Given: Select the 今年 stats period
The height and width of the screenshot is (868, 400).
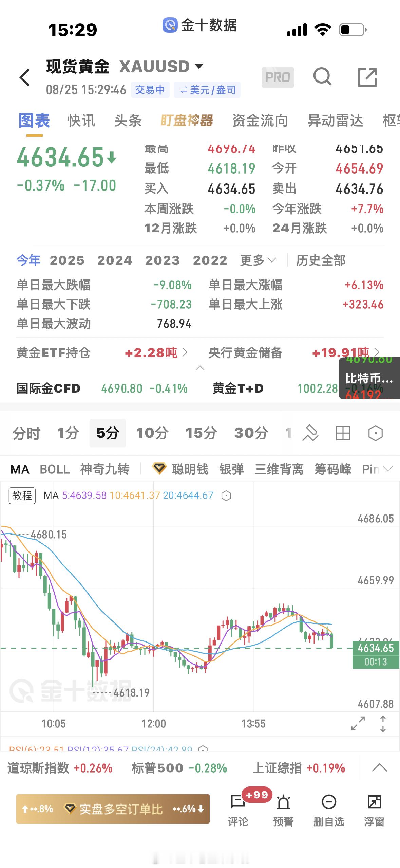Looking at the screenshot, I should point(28,260).
